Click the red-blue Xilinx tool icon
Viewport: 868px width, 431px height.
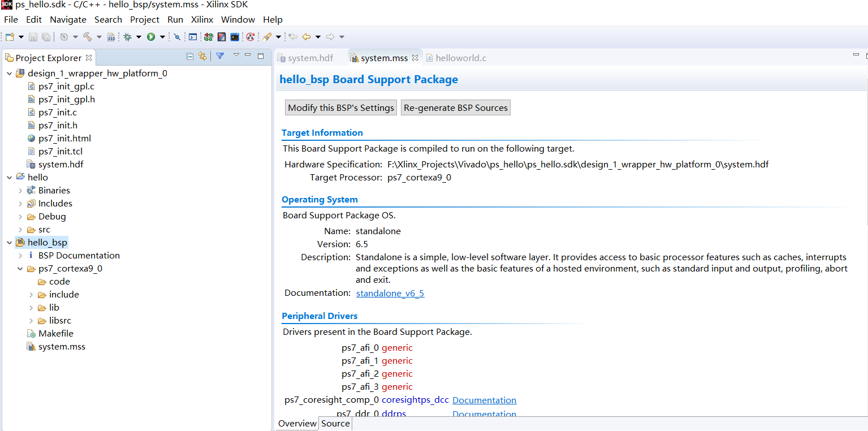[x=222, y=37]
